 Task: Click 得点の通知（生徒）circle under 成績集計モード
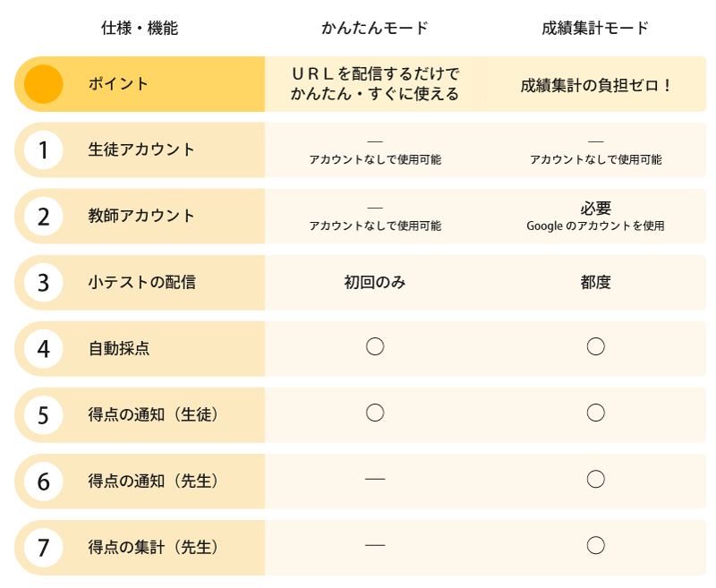pyautogui.click(x=596, y=413)
